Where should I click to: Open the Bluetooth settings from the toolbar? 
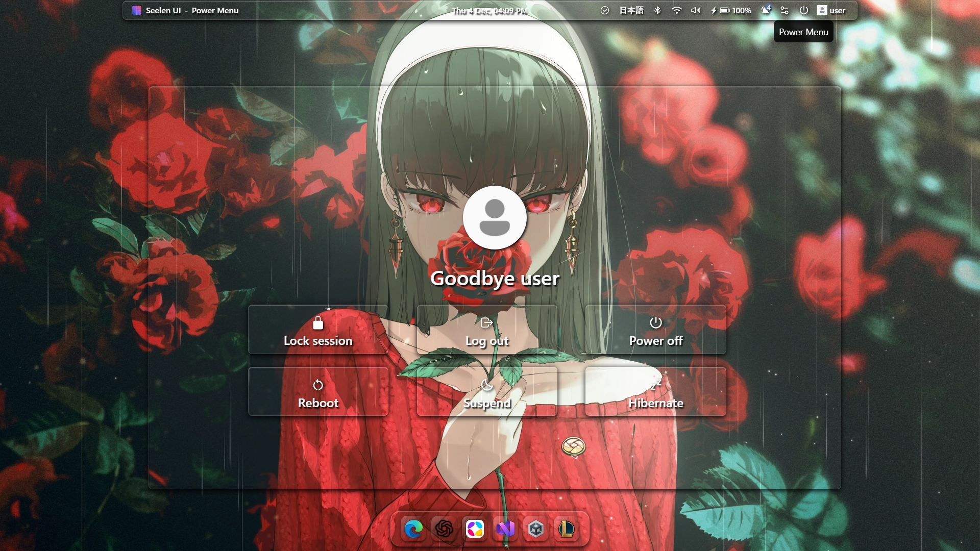coord(657,10)
